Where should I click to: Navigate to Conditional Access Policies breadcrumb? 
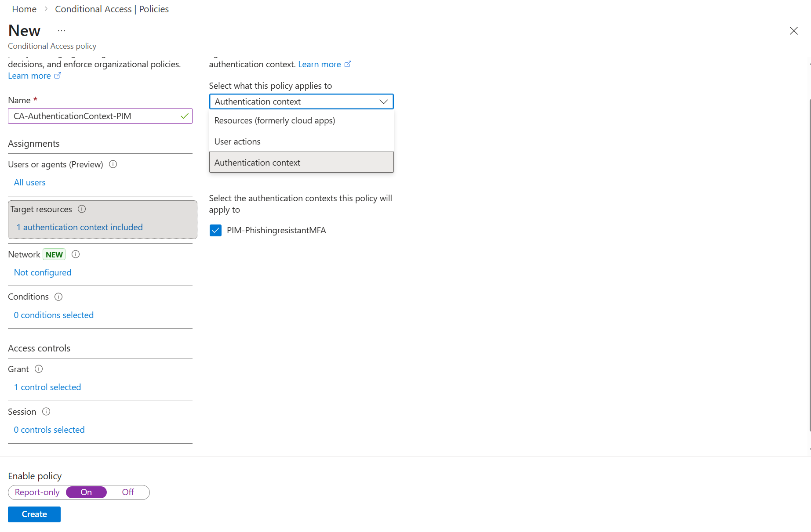[112, 9]
